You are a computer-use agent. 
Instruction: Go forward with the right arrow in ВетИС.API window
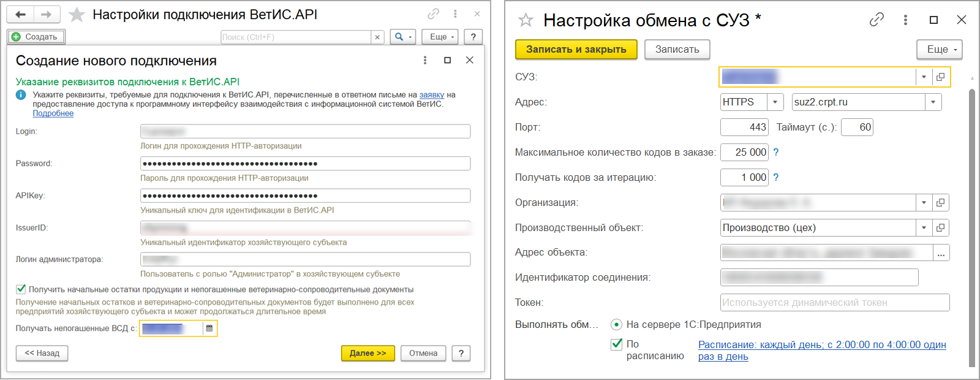pos(47,14)
